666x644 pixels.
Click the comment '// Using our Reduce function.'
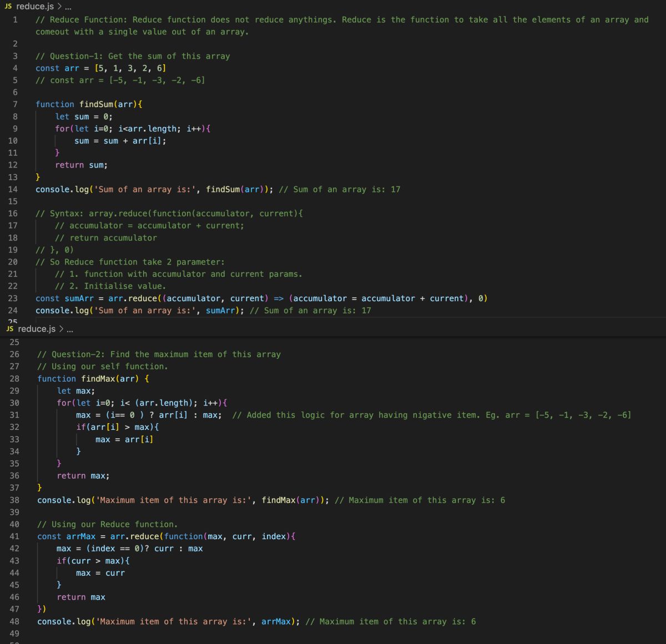pos(108,524)
